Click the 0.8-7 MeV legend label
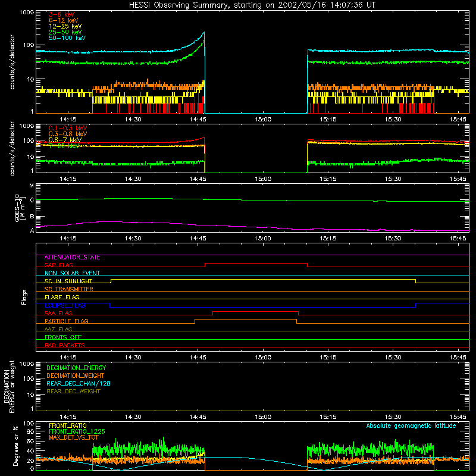Screen dimensions: 476x476 click(65, 140)
